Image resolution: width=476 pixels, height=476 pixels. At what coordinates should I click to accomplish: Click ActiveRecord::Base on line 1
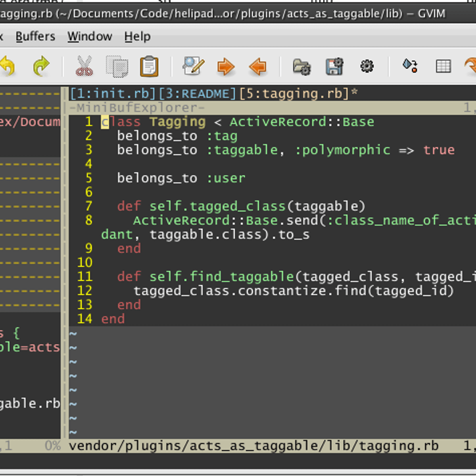[302, 122]
